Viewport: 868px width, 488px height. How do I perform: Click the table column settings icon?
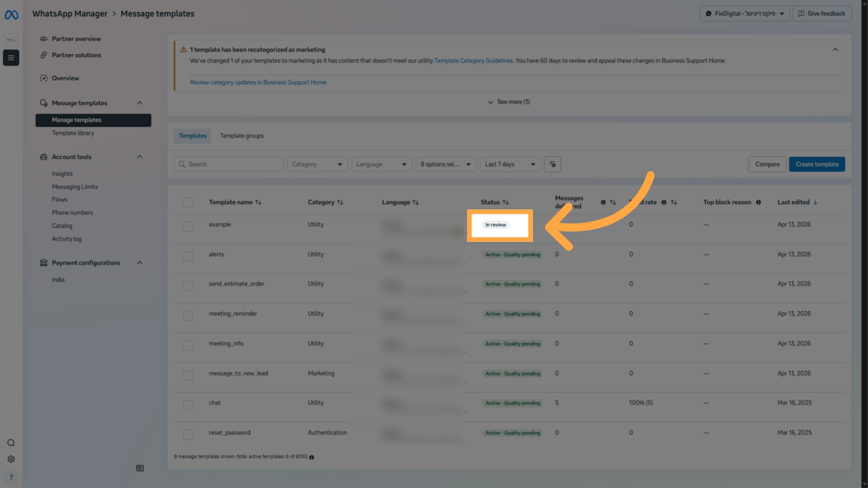[x=552, y=164]
